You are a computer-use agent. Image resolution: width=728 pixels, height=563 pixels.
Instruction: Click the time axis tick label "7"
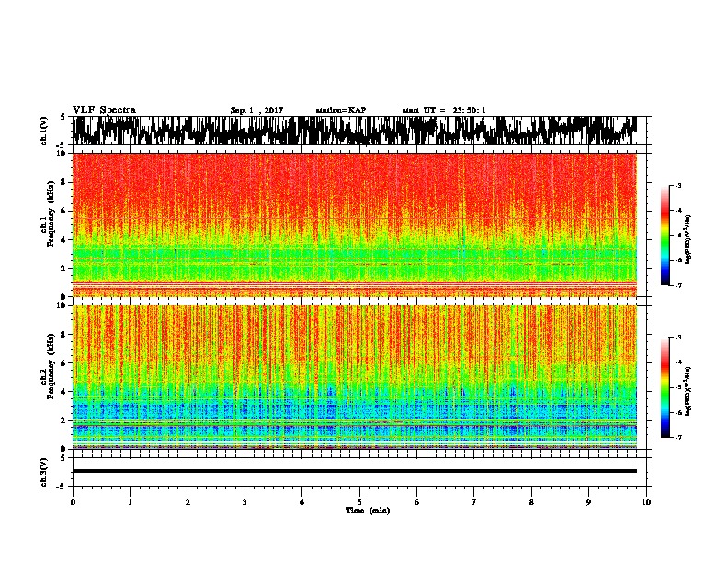(474, 502)
